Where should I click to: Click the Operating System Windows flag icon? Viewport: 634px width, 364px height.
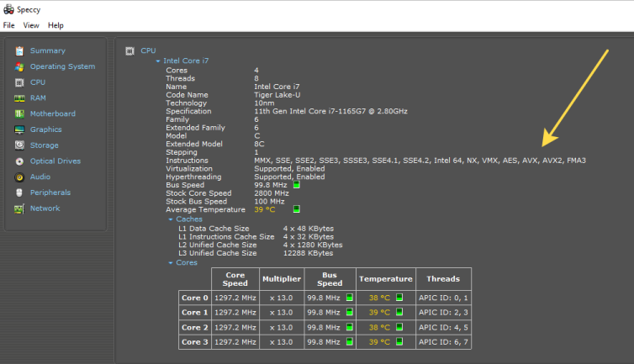coord(19,66)
